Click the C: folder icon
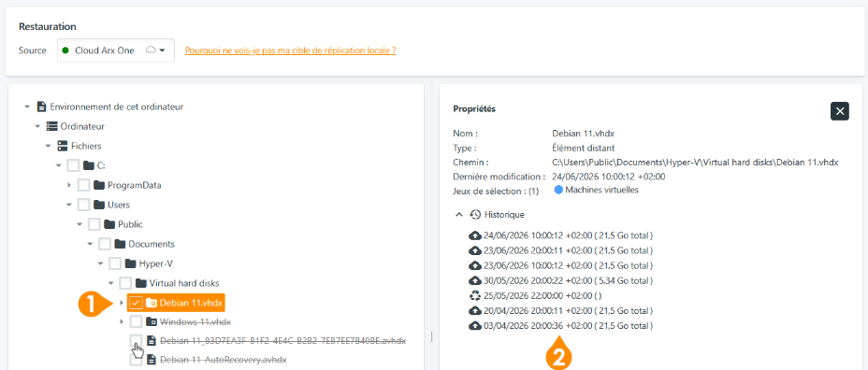This screenshot has height=370, width=868. tap(88, 165)
